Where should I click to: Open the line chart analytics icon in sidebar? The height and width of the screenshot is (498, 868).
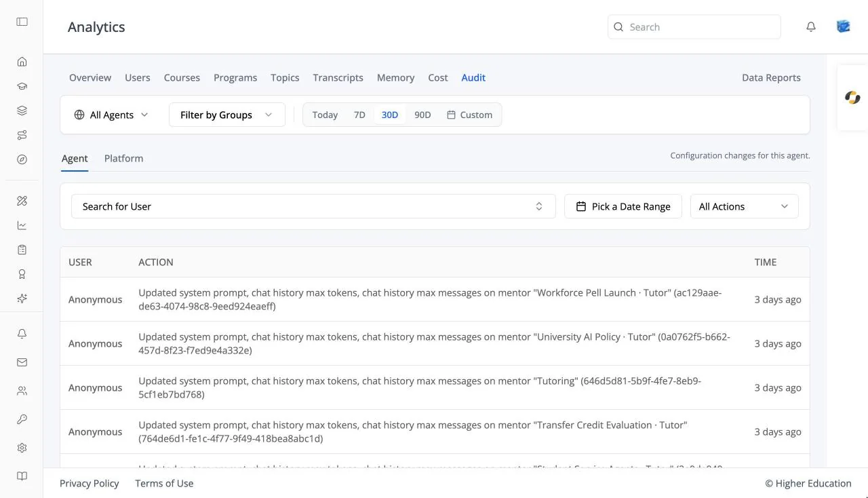[22, 225]
